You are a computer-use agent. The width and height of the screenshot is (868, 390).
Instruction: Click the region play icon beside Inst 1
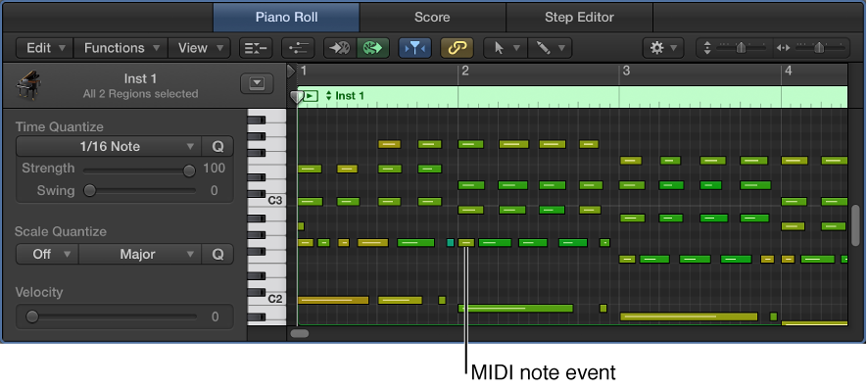click(310, 96)
